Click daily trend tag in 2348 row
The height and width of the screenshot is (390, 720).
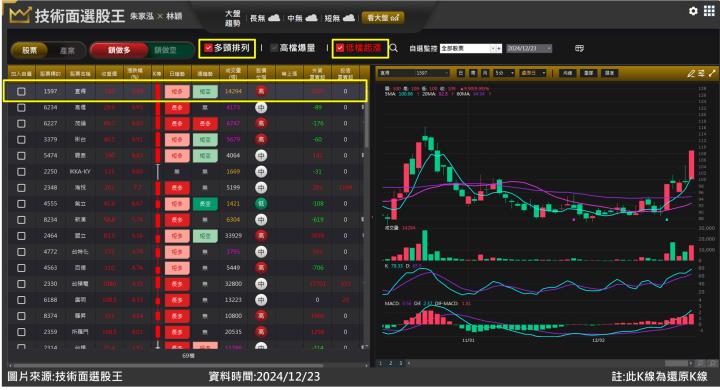coord(177,187)
